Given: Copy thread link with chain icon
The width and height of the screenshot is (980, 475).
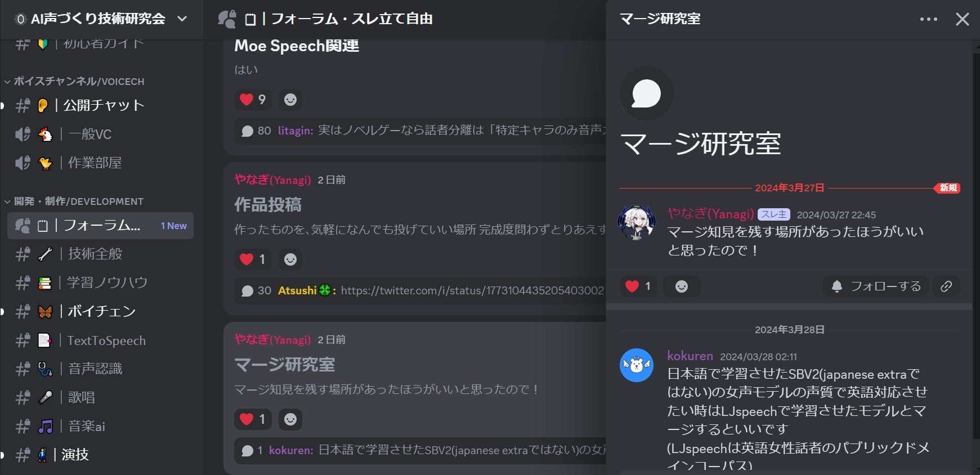Looking at the screenshot, I should (946, 286).
